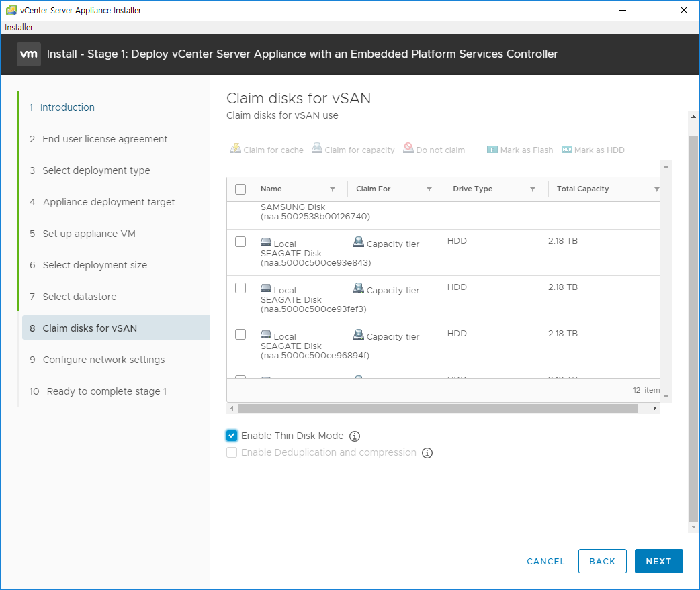The image size is (700, 590).
Task: Open info icon for Deduplication and compression
Action: (427, 453)
